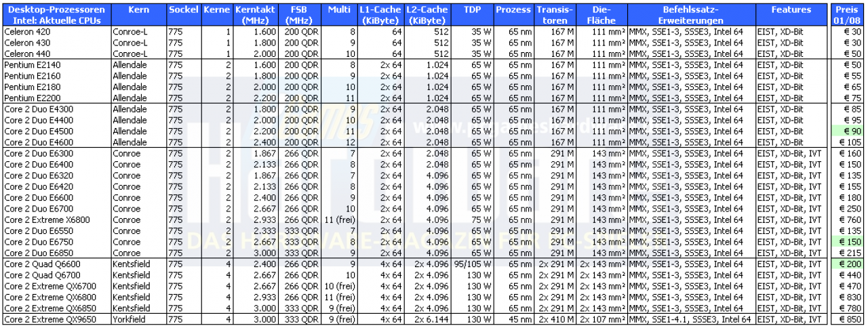Image resolution: width=868 pixels, height=328 pixels.
Task: Click the 'Core 2 Quad Q6700' cell
Action: [57, 274]
